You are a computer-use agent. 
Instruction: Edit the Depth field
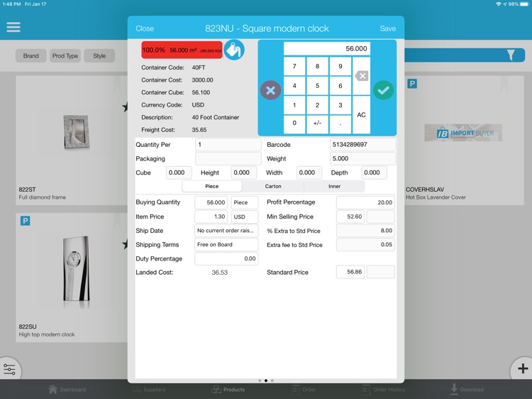tap(375, 173)
